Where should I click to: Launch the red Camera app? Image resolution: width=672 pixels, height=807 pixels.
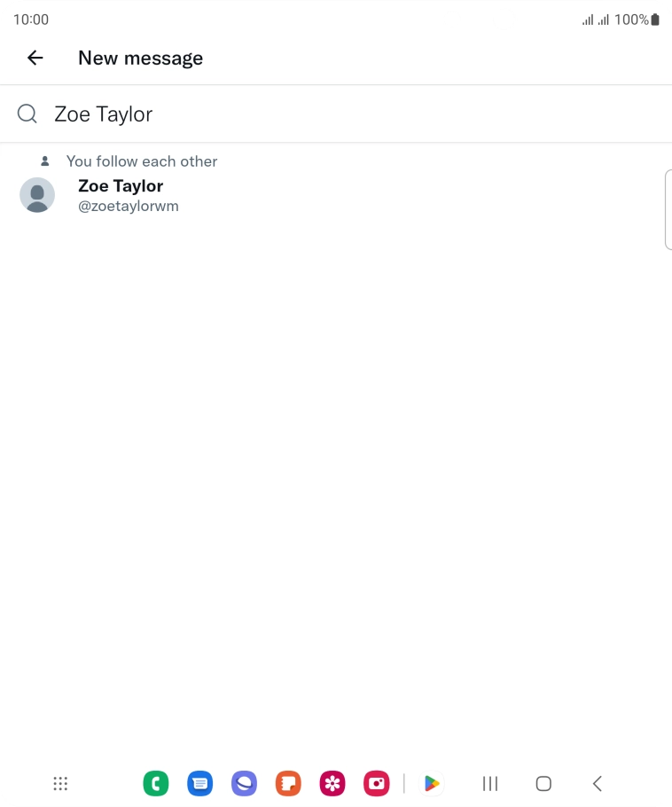[377, 784]
